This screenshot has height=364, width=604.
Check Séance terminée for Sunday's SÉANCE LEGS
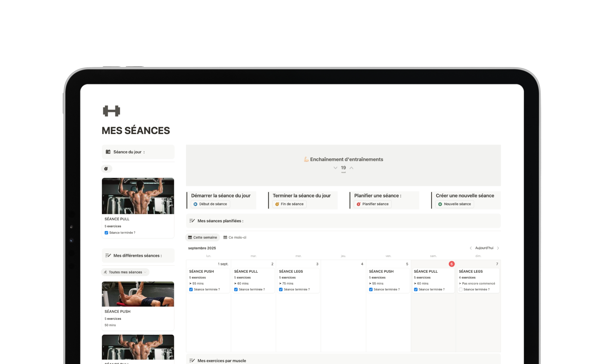461,289
